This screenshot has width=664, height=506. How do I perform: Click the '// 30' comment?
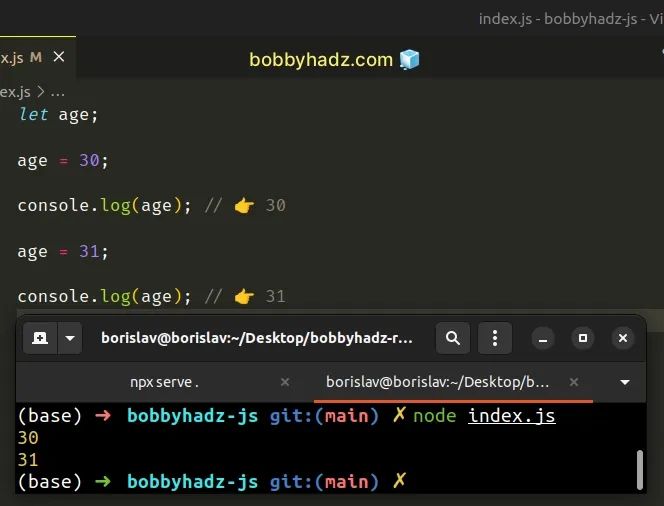[245, 206]
